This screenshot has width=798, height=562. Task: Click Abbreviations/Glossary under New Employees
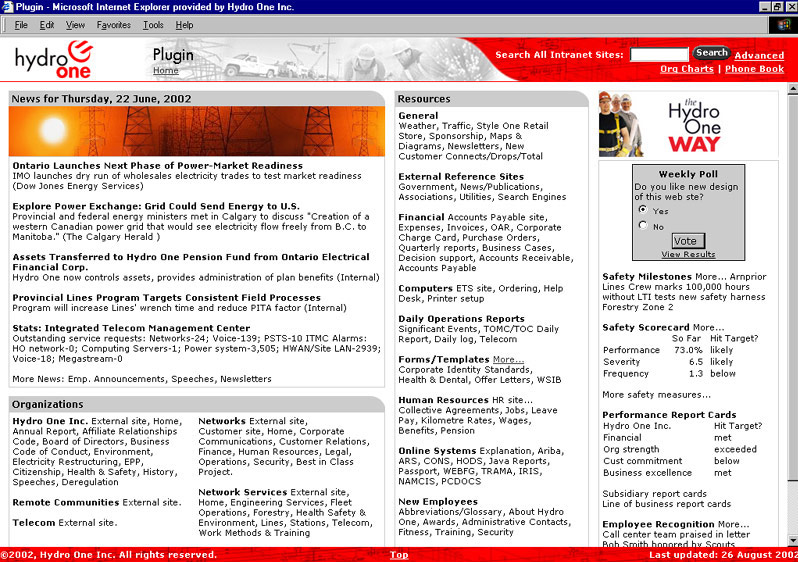pyautogui.click(x=450, y=512)
